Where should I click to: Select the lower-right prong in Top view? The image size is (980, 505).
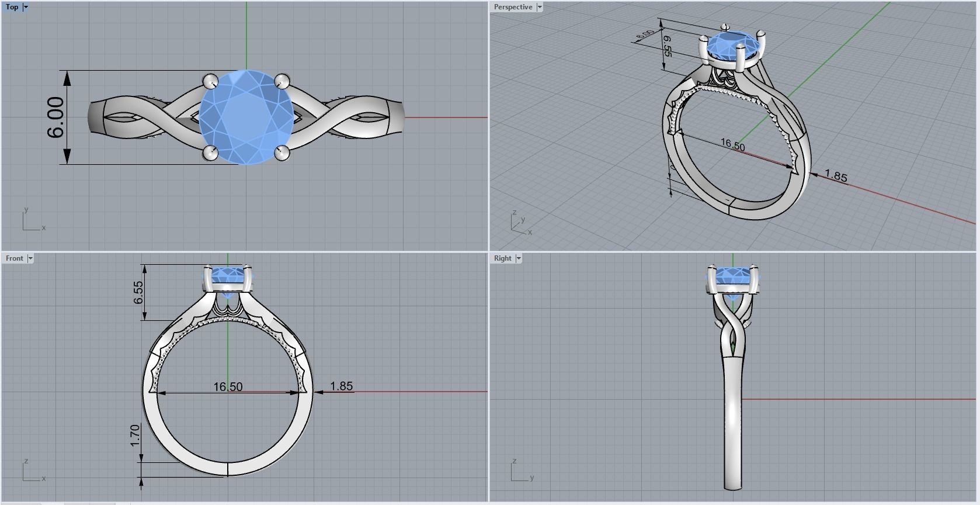click(x=283, y=153)
